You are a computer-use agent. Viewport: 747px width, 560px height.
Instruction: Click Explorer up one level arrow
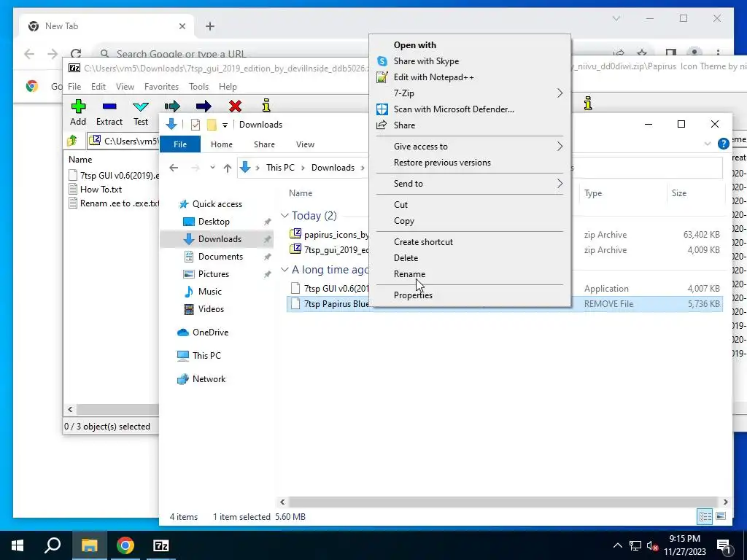click(x=228, y=168)
